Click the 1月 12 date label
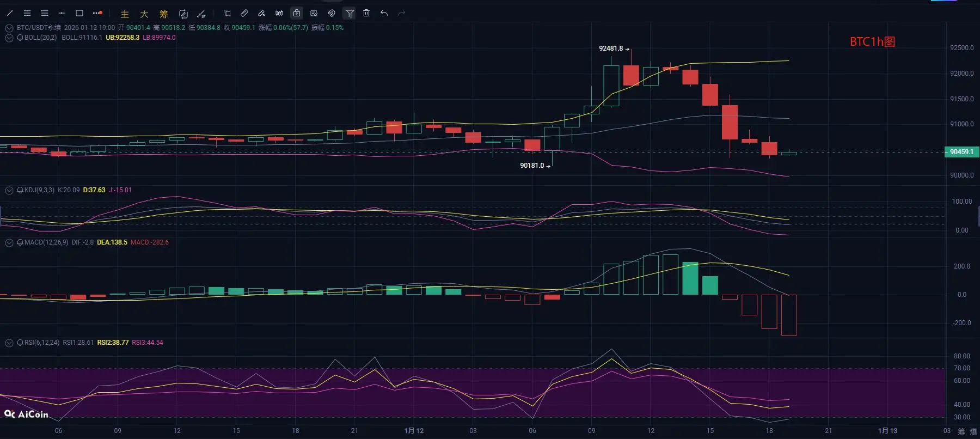980x439 pixels. tap(414, 431)
